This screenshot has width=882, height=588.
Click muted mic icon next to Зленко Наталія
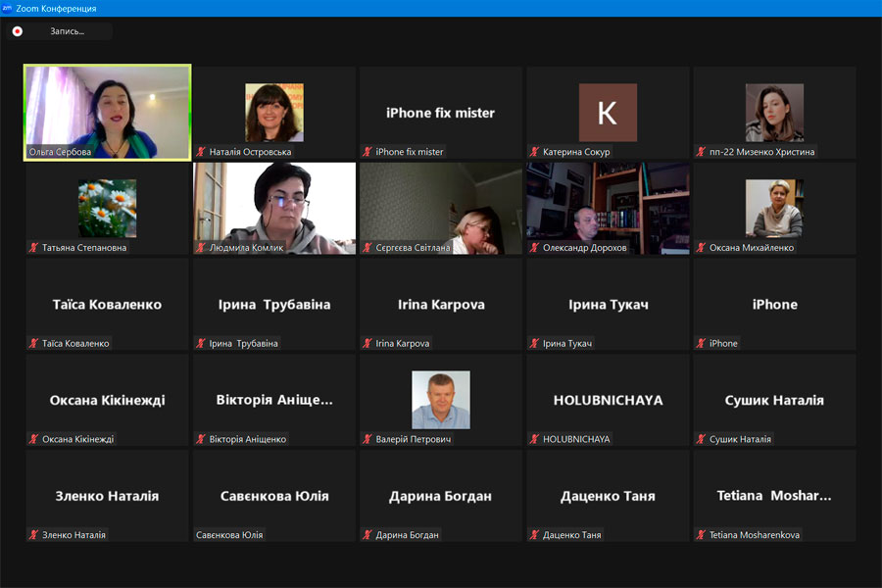(x=34, y=535)
